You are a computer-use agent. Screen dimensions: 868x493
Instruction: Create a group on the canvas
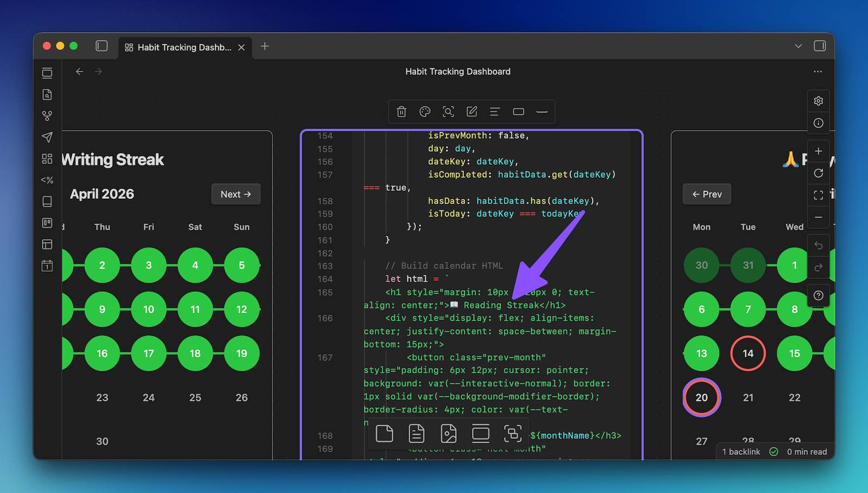pyautogui.click(x=513, y=433)
